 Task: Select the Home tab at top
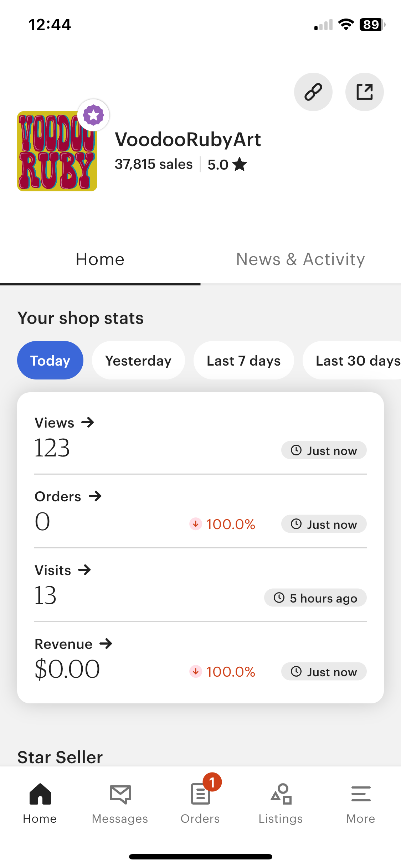click(100, 259)
